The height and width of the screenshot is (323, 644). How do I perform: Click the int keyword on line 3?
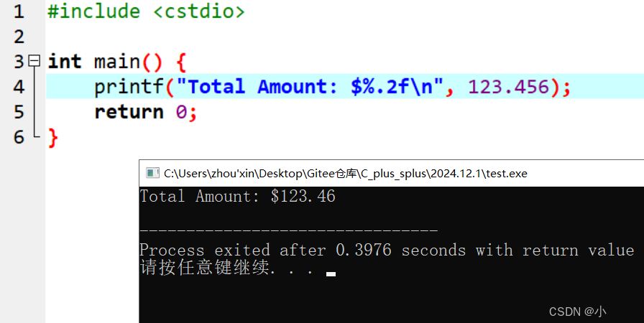click(65, 62)
